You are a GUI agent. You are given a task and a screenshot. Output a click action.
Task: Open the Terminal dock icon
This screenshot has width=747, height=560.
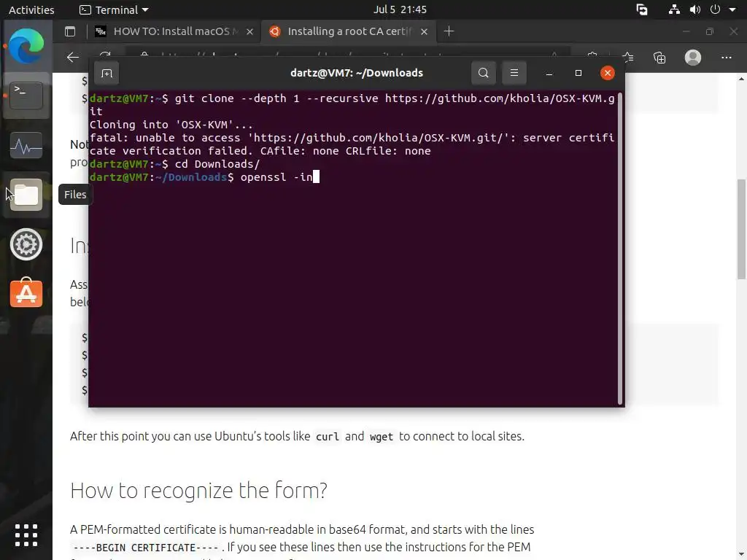click(x=26, y=96)
